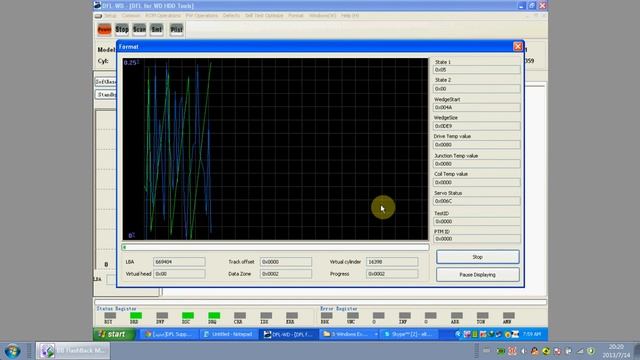Click the green DRQ status indicator
640x360 pixels.
pos(214,316)
